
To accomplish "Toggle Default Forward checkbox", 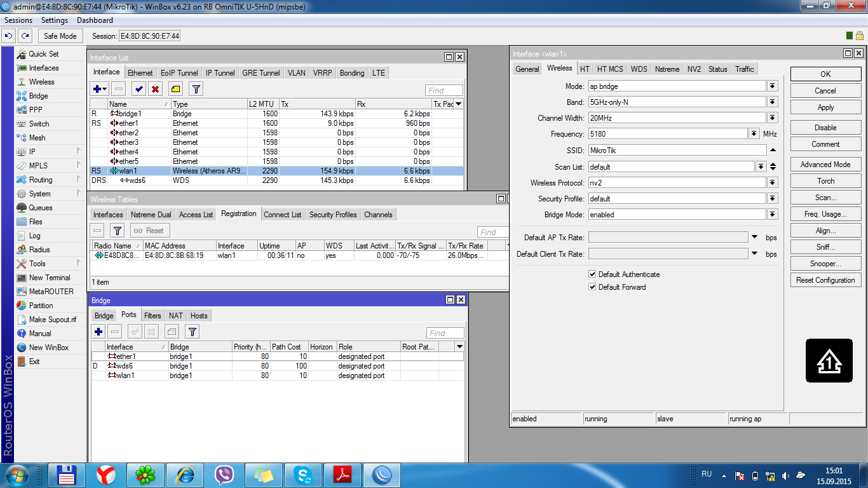I will [x=593, y=287].
